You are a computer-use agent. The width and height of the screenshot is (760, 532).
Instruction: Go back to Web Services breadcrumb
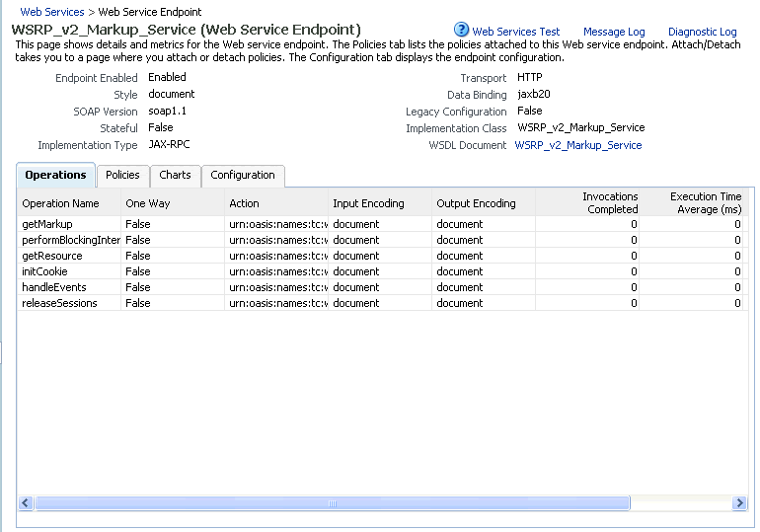pyautogui.click(x=52, y=12)
